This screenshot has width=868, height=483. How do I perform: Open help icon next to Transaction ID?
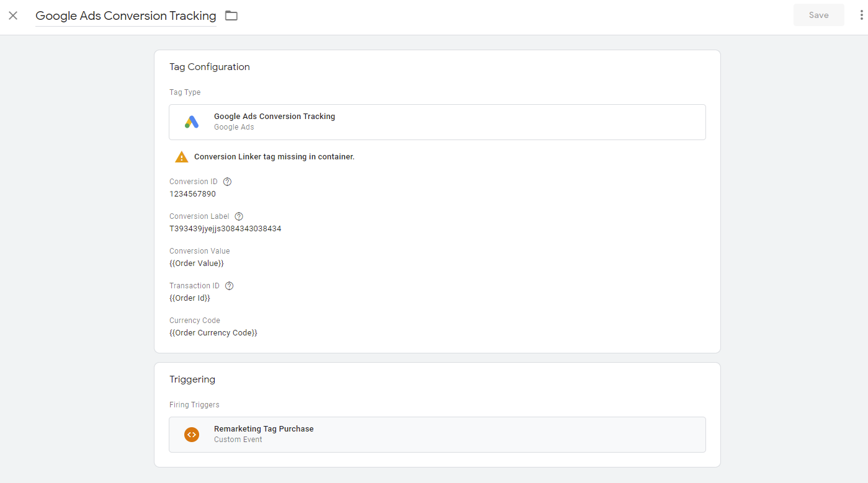[x=229, y=286]
